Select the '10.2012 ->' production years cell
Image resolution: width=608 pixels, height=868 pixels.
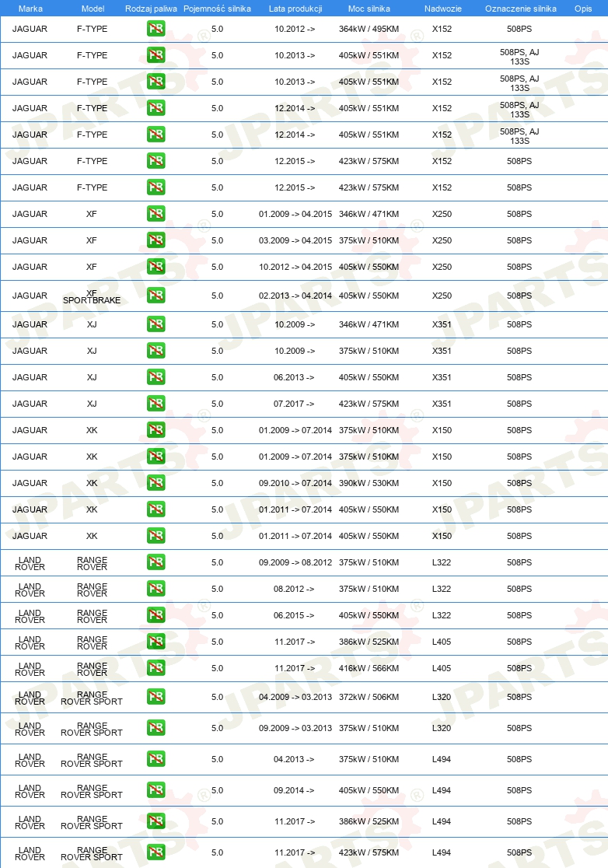[295, 29]
